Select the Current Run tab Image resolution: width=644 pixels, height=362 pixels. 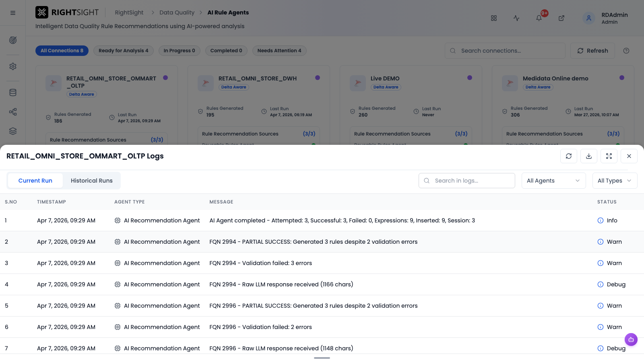click(x=35, y=181)
